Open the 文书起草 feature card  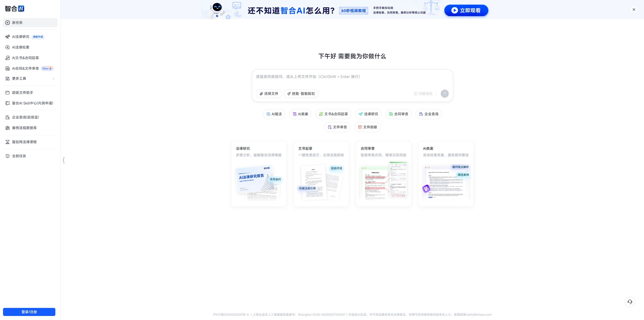(x=321, y=174)
